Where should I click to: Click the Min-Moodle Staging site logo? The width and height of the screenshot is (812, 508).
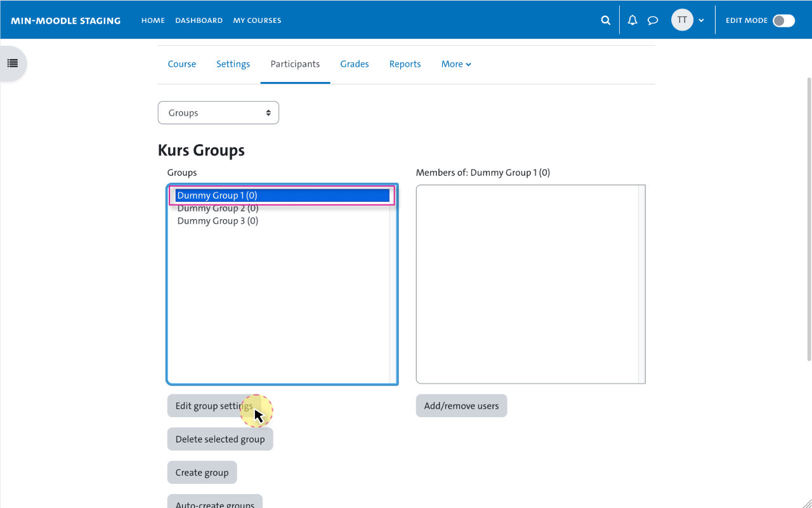pos(65,20)
